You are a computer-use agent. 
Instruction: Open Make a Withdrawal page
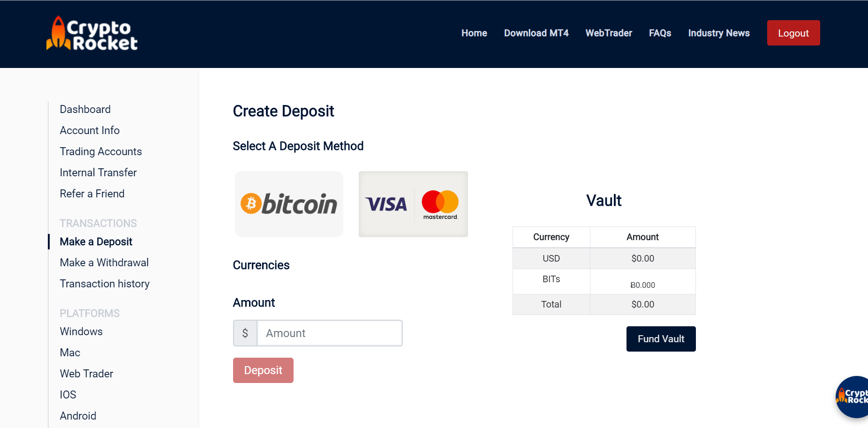pyautogui.click(x=104, y=263)
